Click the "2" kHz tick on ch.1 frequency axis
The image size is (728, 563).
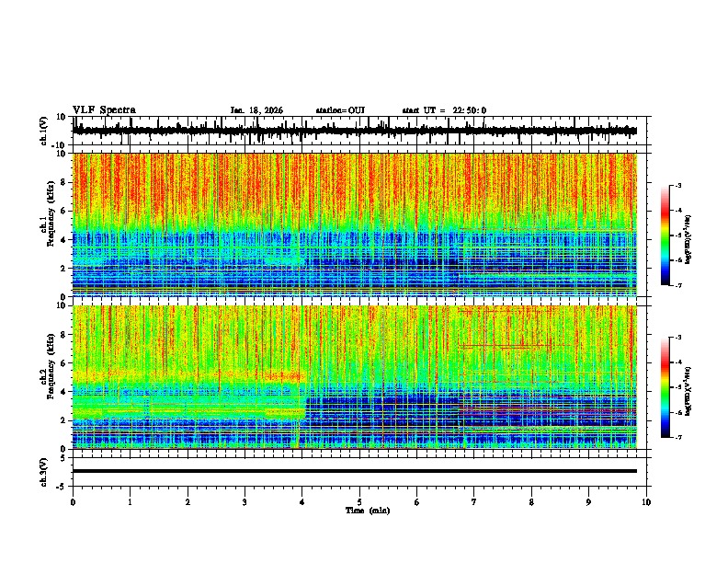pos(63,268)
